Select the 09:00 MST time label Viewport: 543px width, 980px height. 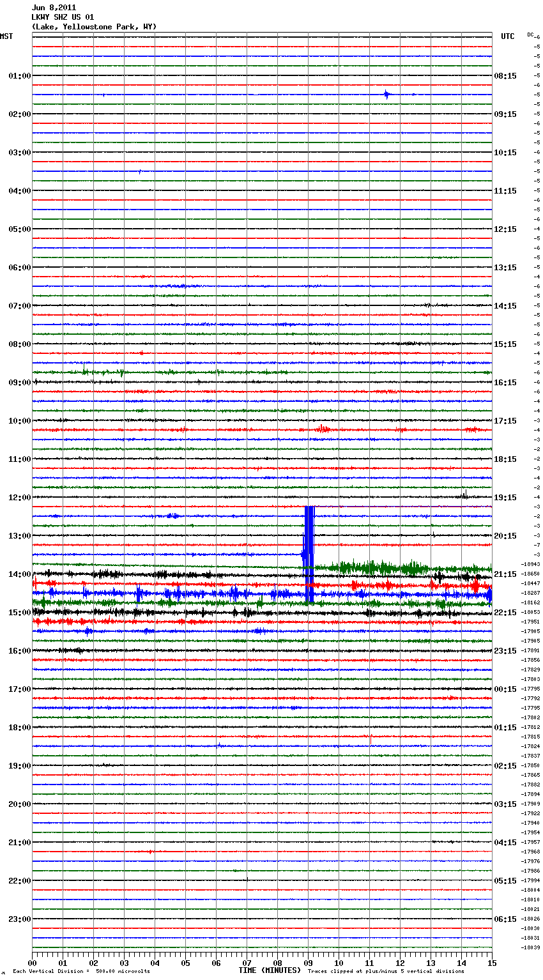click(19, 383)
